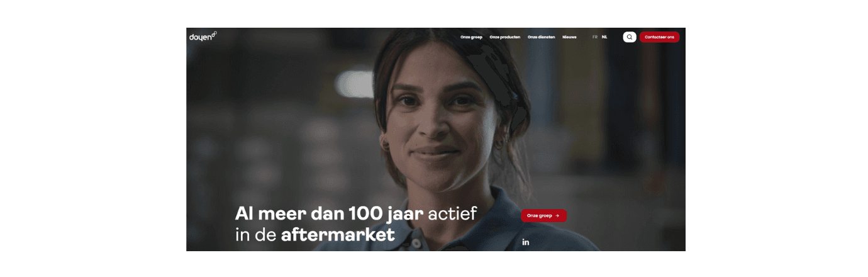Click the headline 'Al meer dan 100 jaar actief'
This screenshot has height=277, width=868.
click(356, 214)
